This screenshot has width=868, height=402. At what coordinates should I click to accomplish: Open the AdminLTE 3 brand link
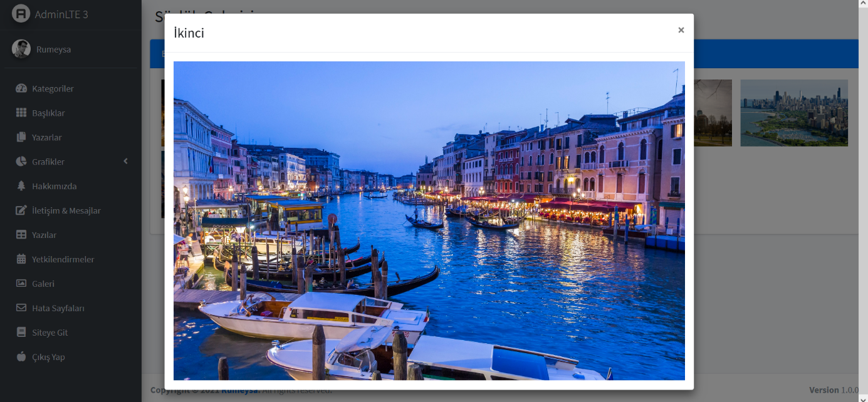pyautogui.click(x=61, y=14)
